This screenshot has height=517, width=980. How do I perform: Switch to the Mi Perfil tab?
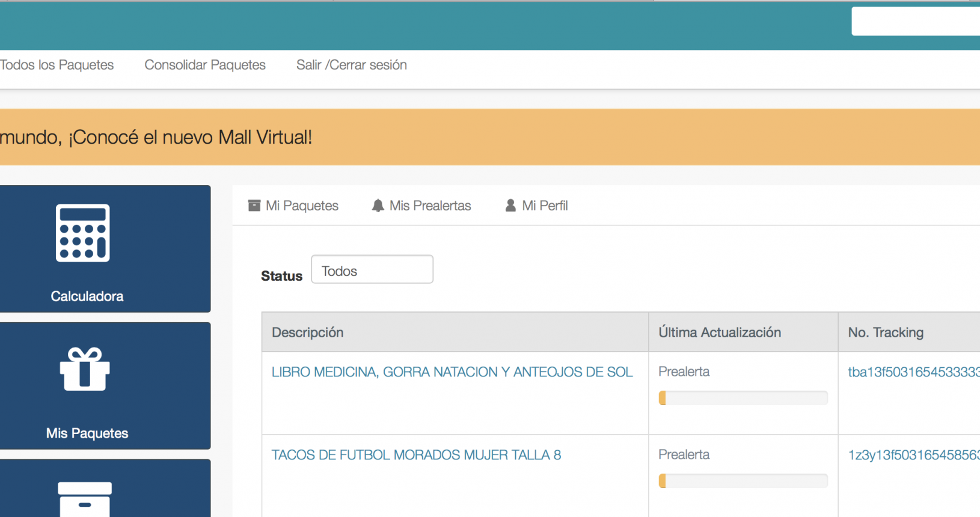coord(536,206)
